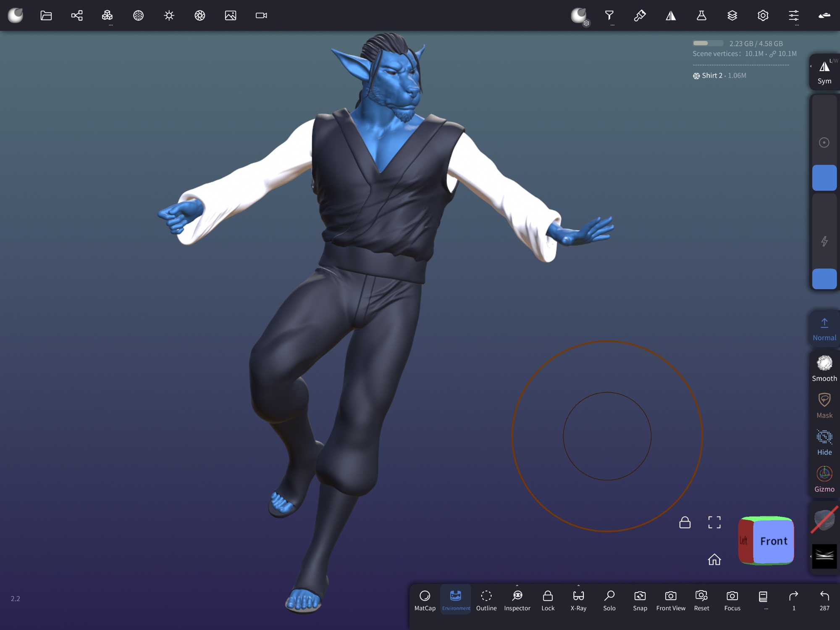Screen dimensions: 840x630
Task: Select the Smooth tool
Action: (824, 368)
